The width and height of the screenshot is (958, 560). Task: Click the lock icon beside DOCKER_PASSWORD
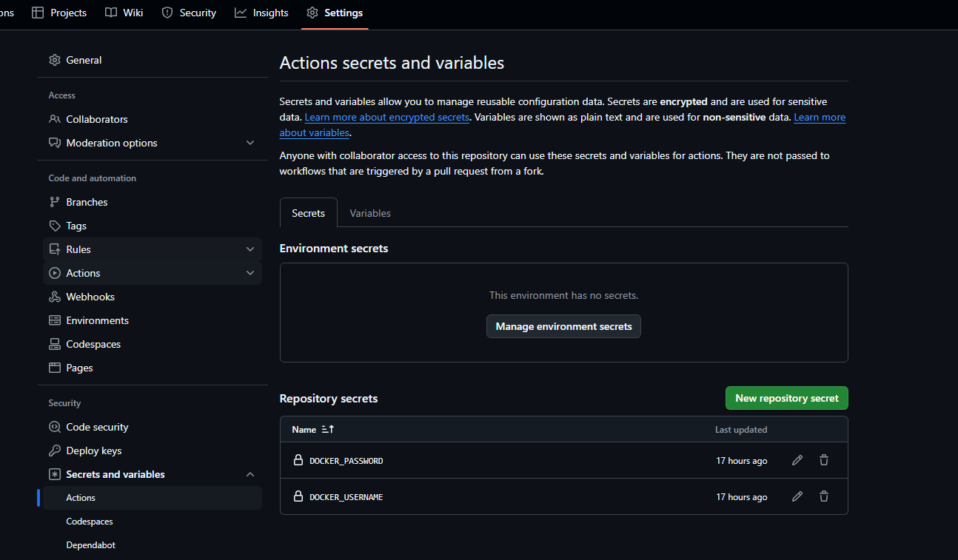298,459
